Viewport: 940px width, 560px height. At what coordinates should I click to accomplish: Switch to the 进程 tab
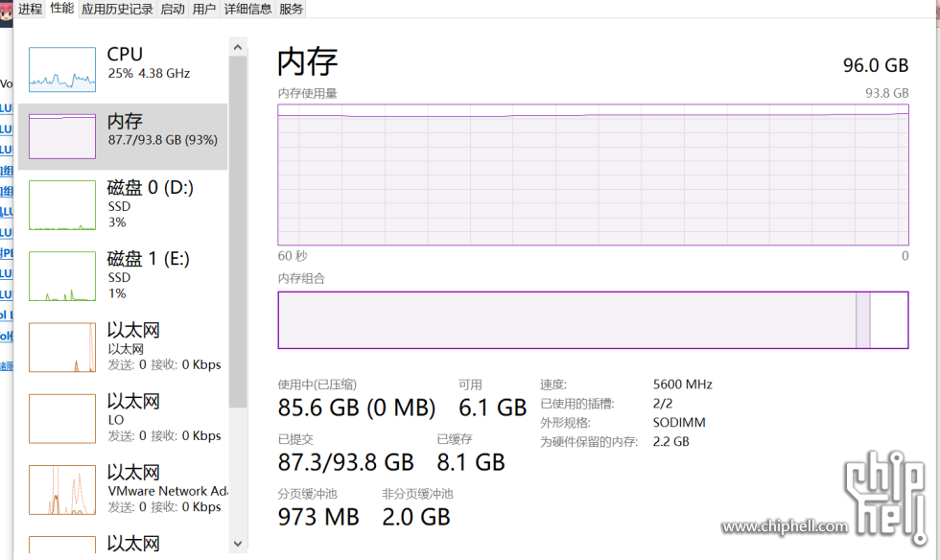[x=30, y=9]
